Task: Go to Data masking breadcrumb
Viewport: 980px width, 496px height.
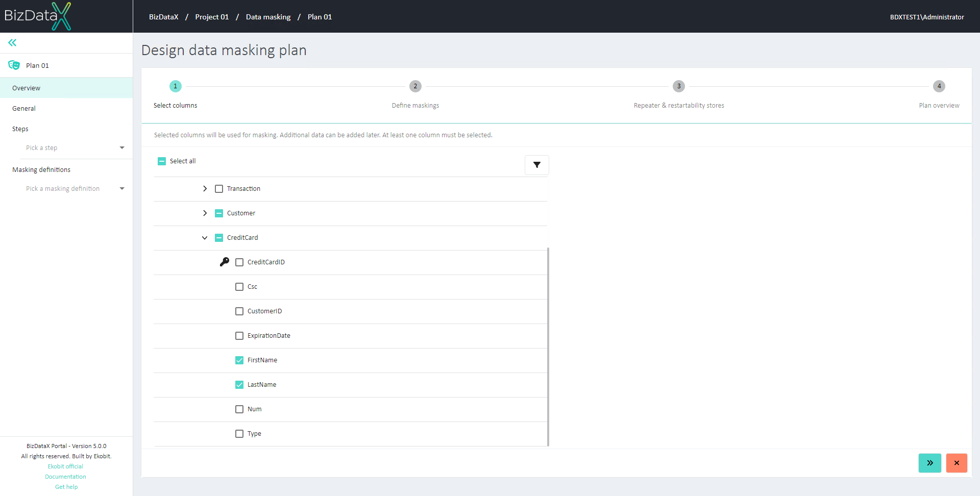Action: pyautogui.click(x=268, y=17)
